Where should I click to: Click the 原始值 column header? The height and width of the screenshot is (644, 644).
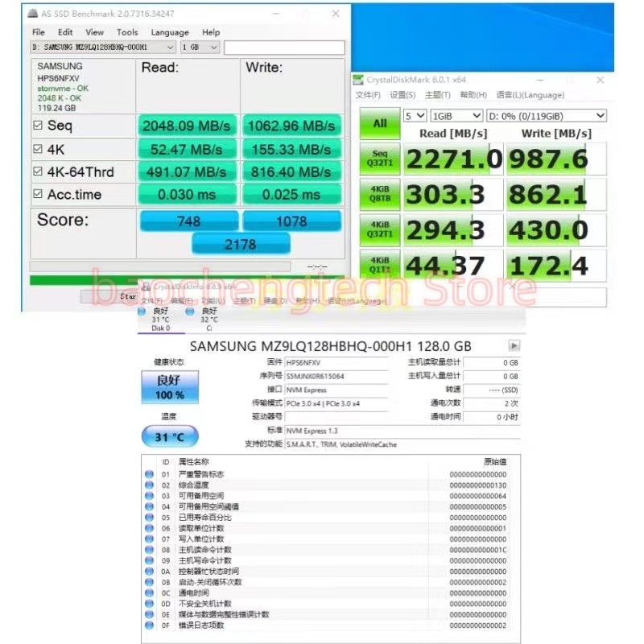[x=495, y=461]
